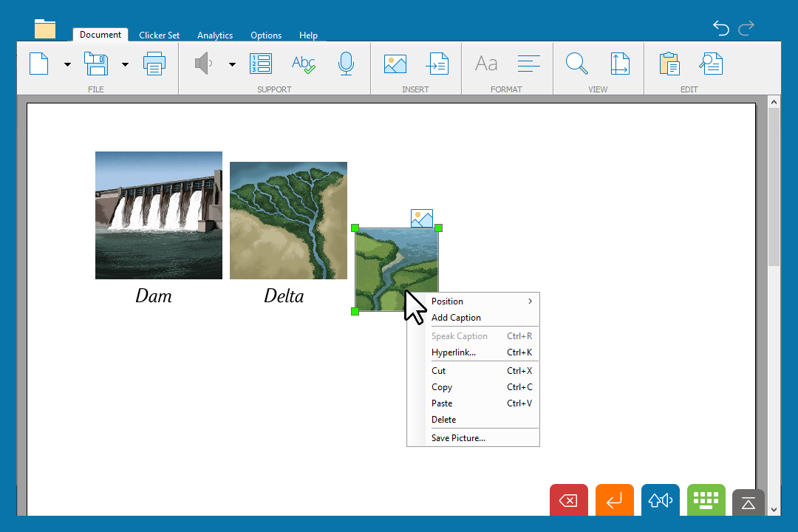Click the paragraph alignment icon
The height and width of the screenshot is (532, 798).
point(529,64)
